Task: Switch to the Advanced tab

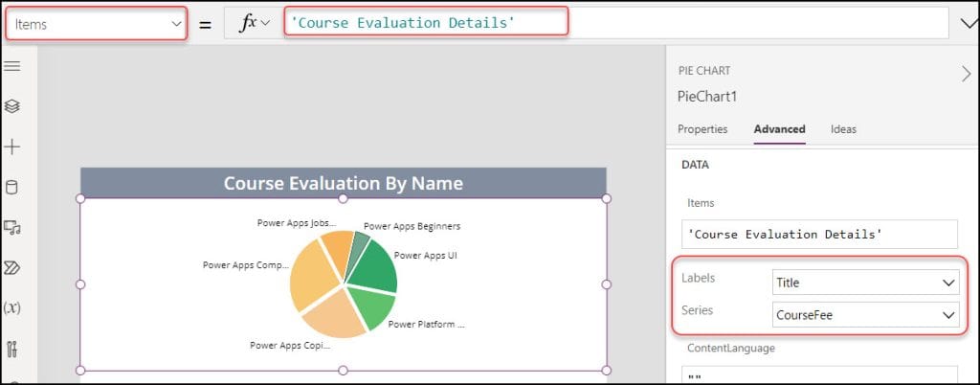Action: (x=779, y=129)
